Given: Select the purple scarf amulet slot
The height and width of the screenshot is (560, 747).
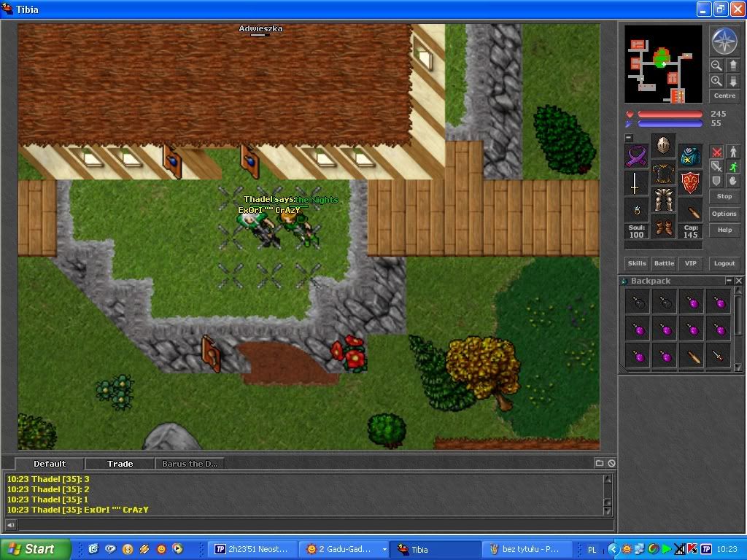Looking at the screenshot, I should coord(637,156).
